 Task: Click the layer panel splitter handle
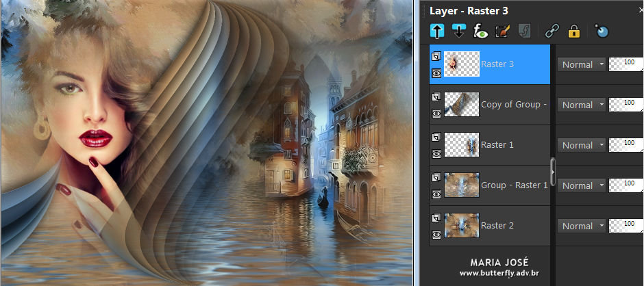553,172
